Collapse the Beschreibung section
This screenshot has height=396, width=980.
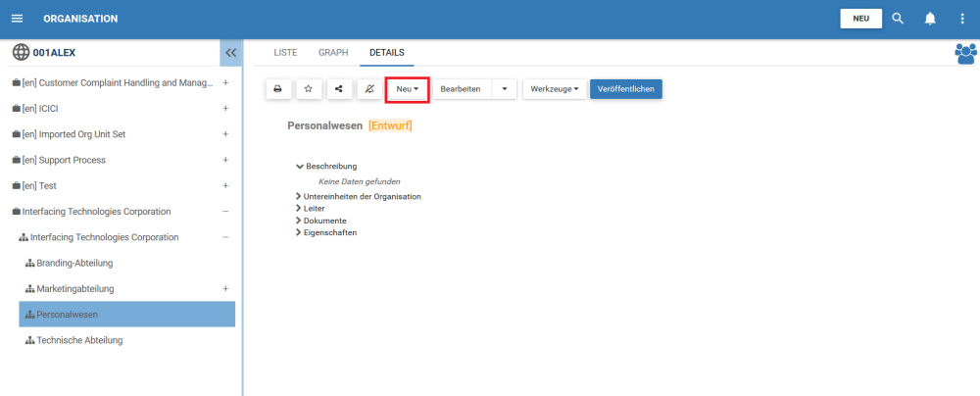click(x=299, y=167)
